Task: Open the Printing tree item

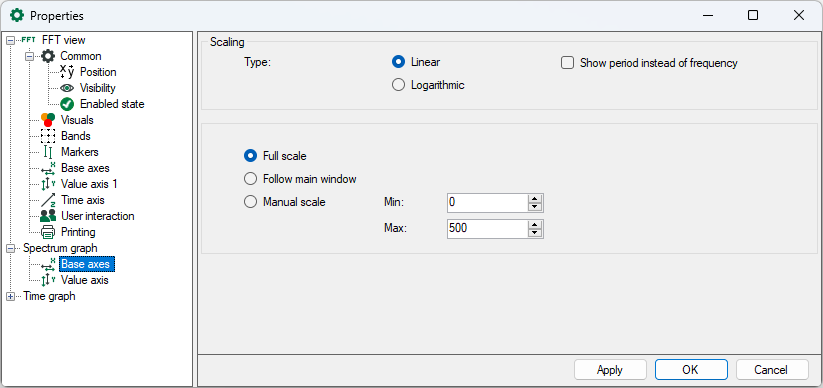Action: 78,232
